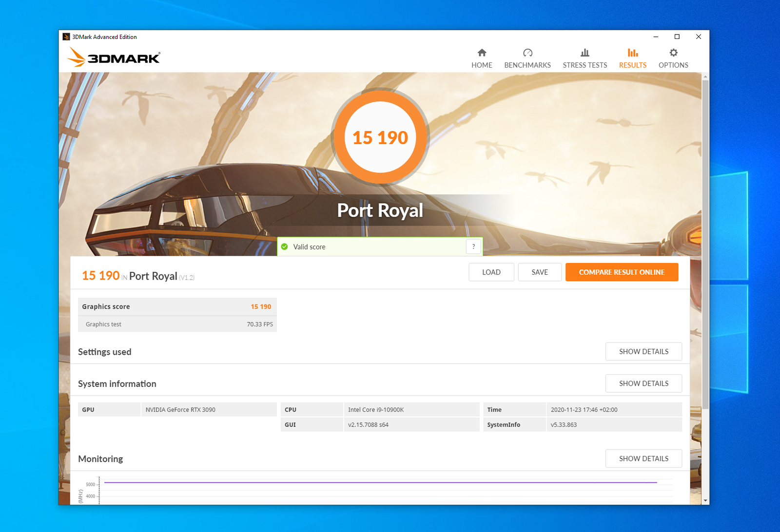Click the scrollbar down arrow
780x532 pixels.
(705, 500)
